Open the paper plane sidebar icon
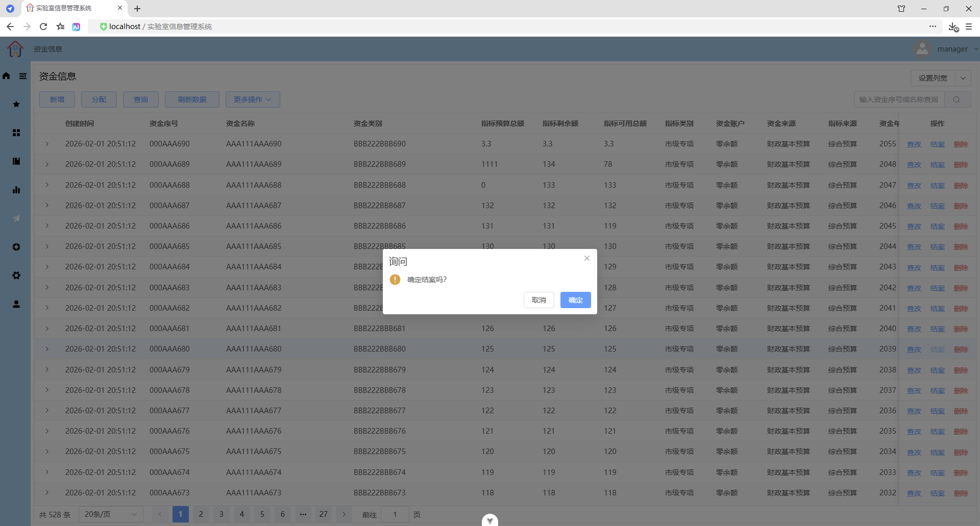This screenshot has width=980, height=526. pyautogui.click(x=16, y=218)
